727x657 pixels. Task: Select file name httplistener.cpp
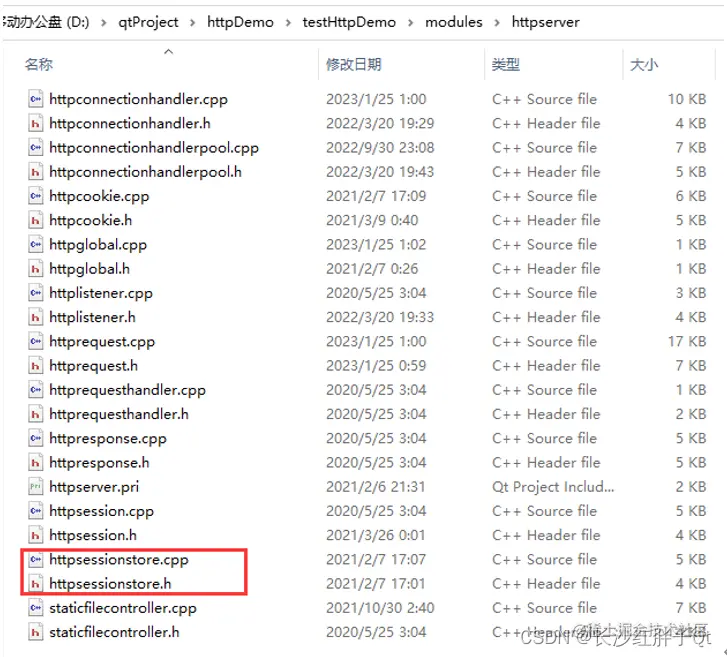(x=101, y=293)
